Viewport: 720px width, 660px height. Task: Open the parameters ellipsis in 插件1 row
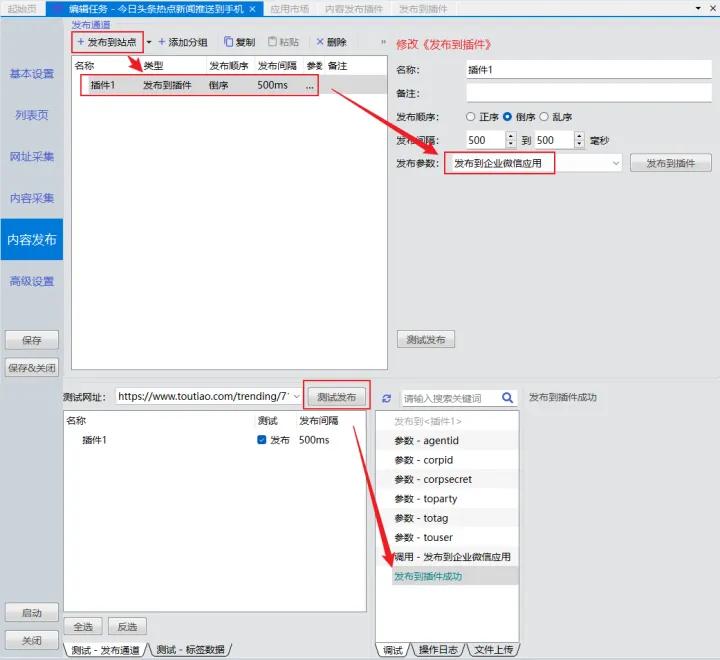[310, 85]
